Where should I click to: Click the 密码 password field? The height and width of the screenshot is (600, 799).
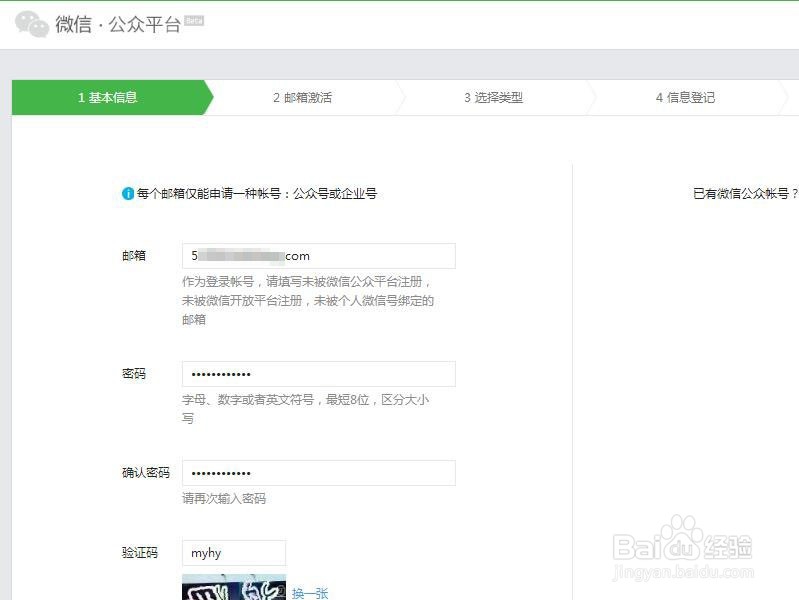coord(318,374)
